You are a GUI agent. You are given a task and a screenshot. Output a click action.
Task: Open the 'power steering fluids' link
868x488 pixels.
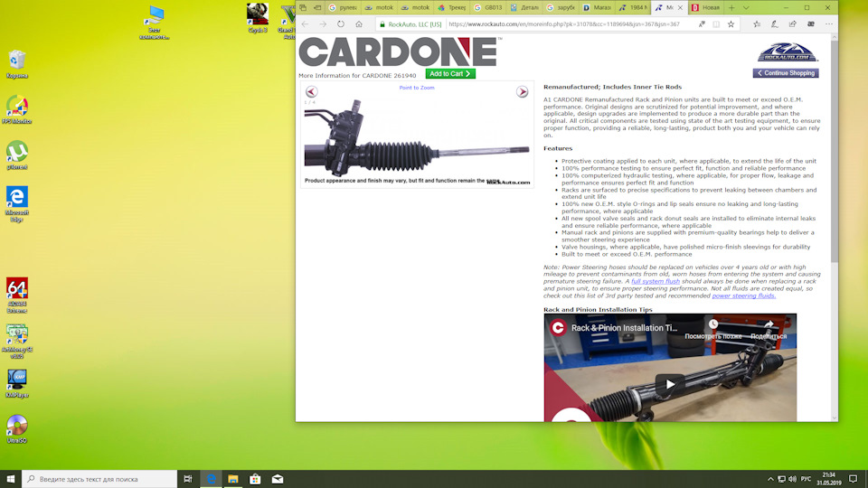pos(743,296)
